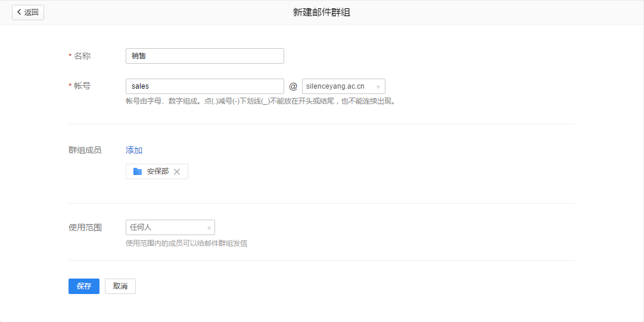The image size is (644, 322).
Task: Go back using the 返回 button
Action: click(28, 12)
